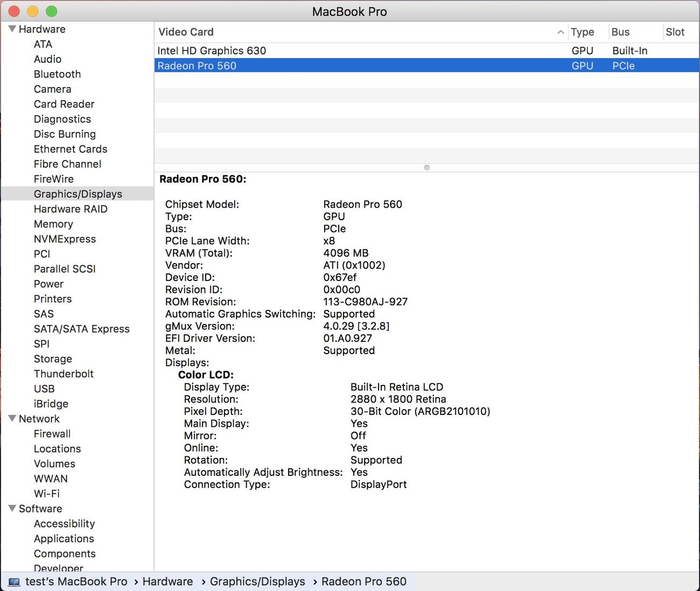Viewport: 700px width, 591px height.
Task: Click the Video Card column header
Action: [x=361, y=32]
